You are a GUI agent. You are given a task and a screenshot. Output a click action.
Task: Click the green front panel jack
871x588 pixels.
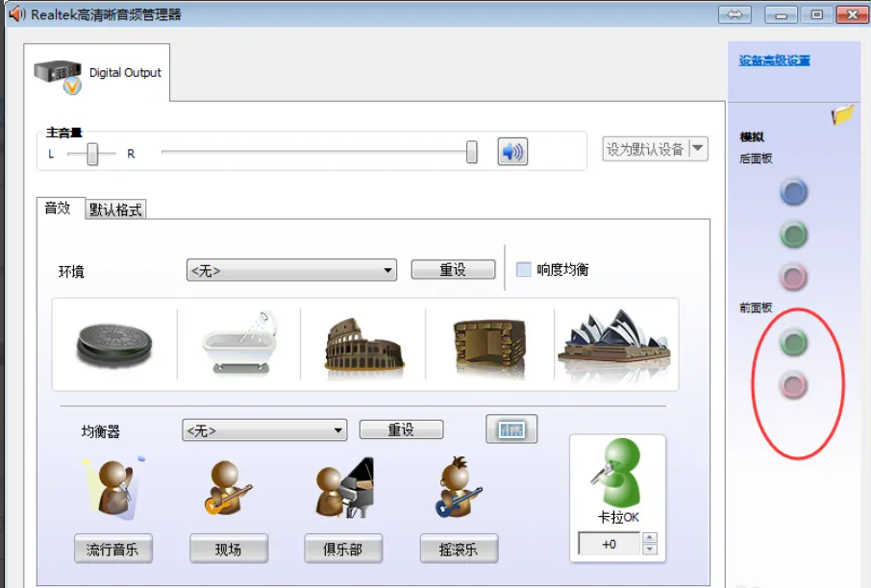coord(794,343)
